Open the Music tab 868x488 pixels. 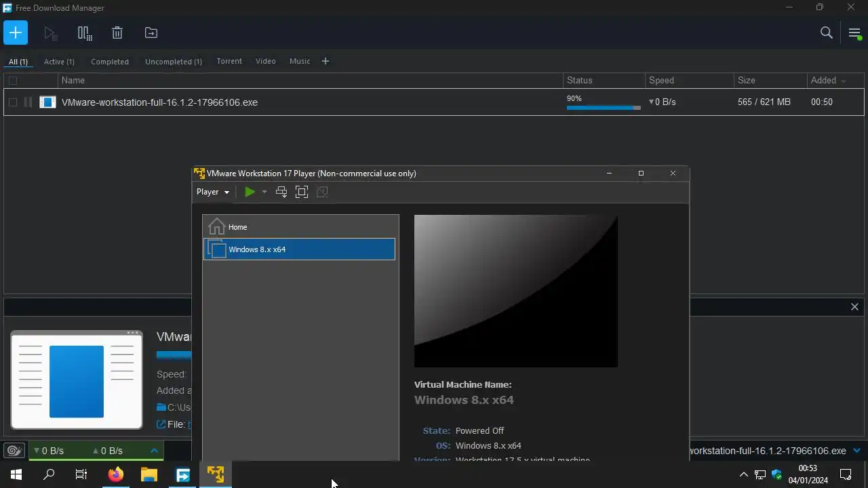300,61
